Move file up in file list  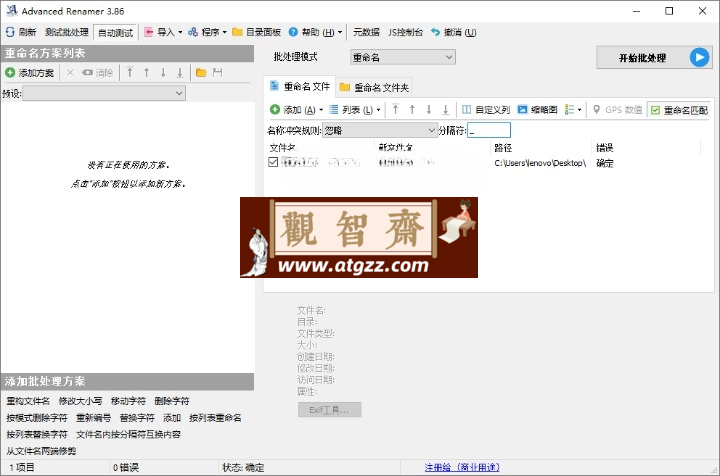412,110
